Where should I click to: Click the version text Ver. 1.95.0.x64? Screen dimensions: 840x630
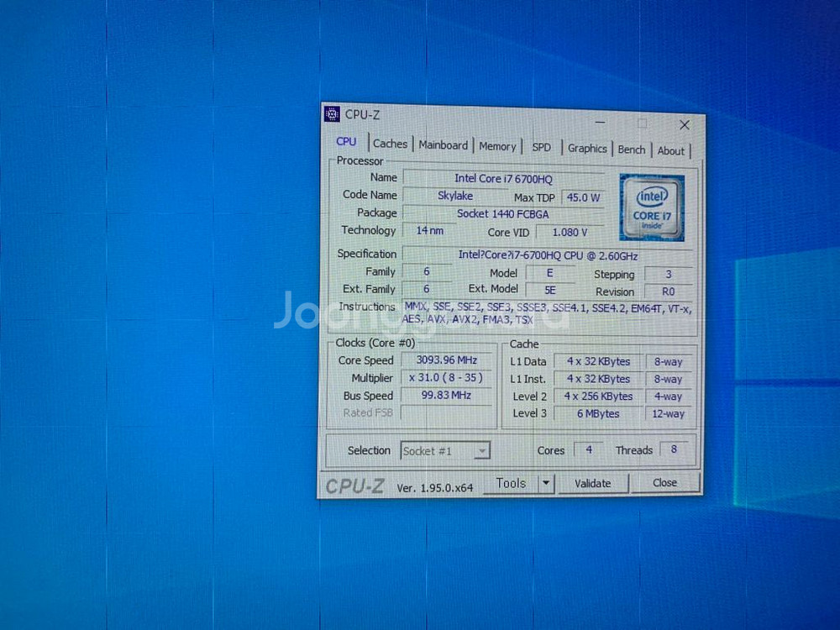click(435, 488)
